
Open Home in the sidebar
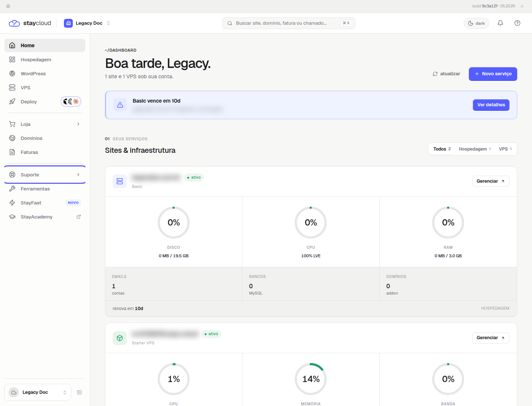coord(45,45)
